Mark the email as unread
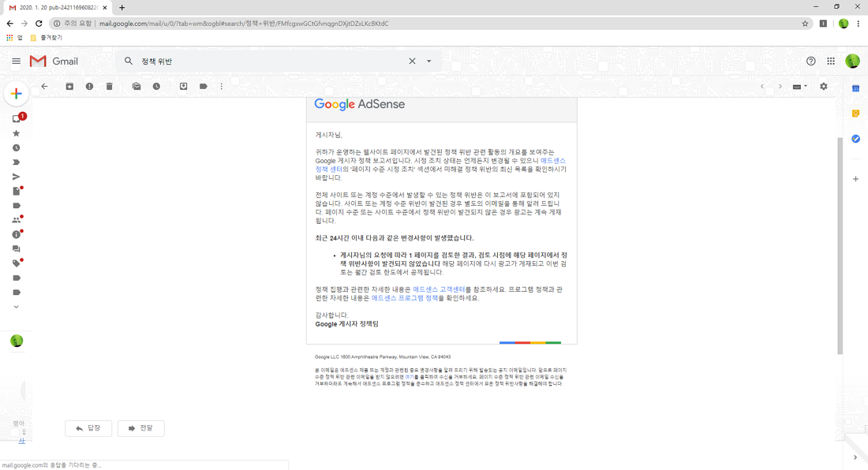868x470 pixels. [137, 86]
